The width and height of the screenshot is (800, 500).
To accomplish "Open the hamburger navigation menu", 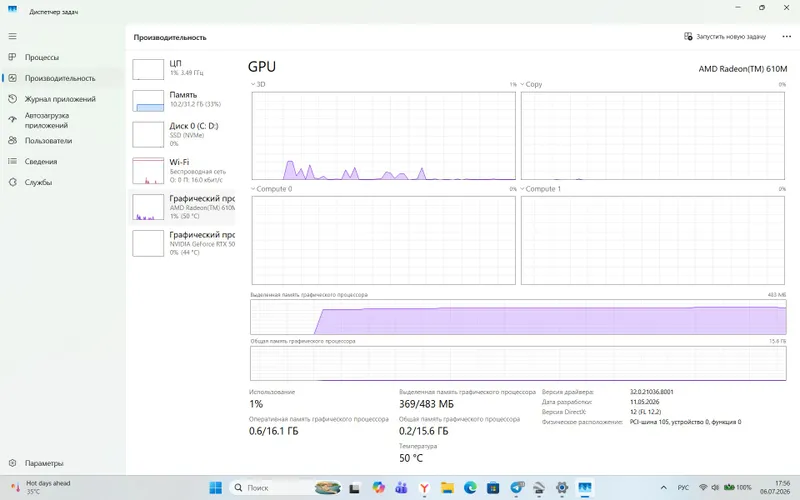I will click(12, 36).
